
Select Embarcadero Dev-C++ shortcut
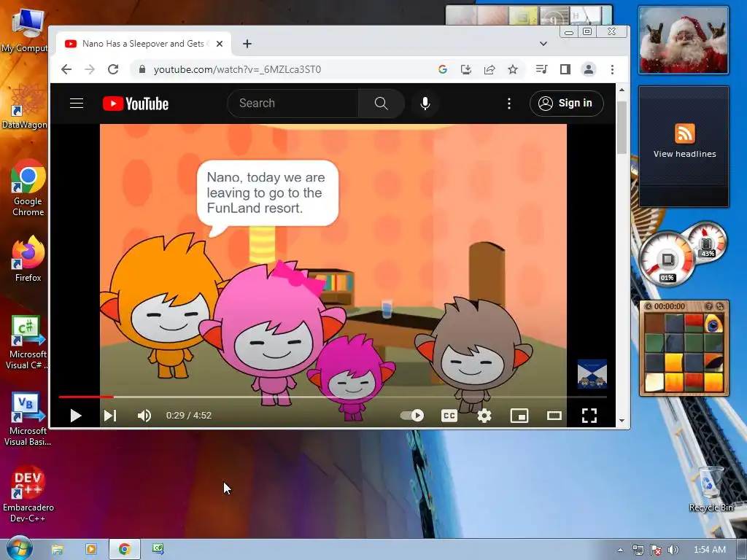click(x=28, y=494)
